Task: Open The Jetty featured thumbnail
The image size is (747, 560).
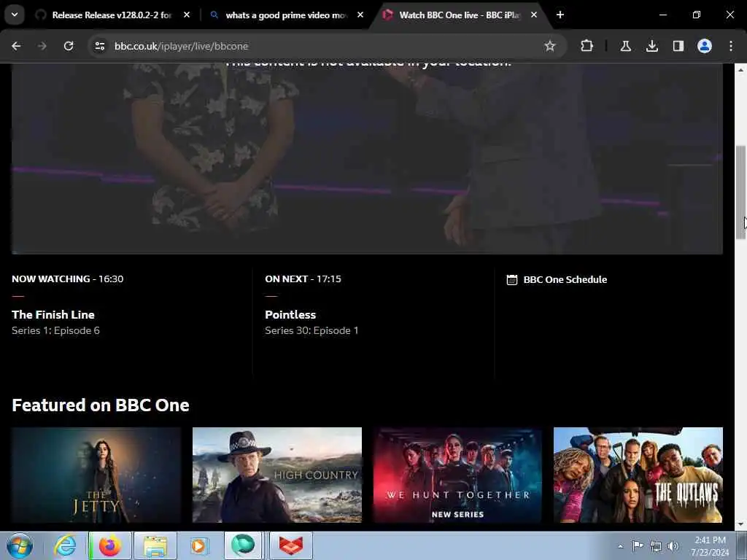Action: (97, 475)
